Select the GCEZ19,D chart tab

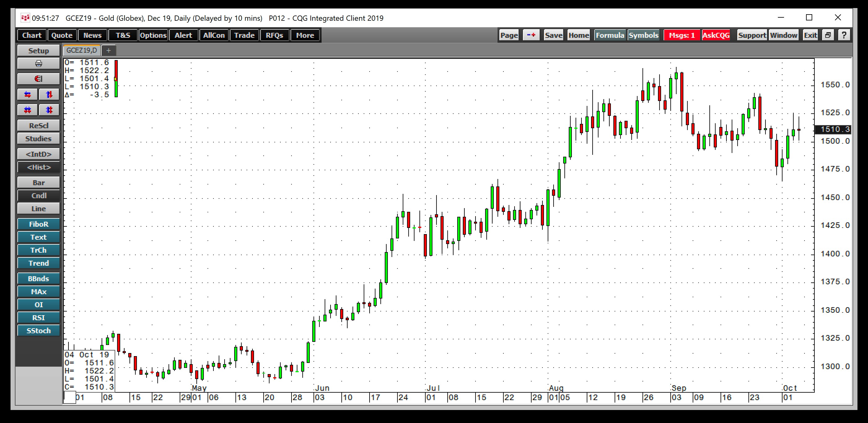[82, 50]
